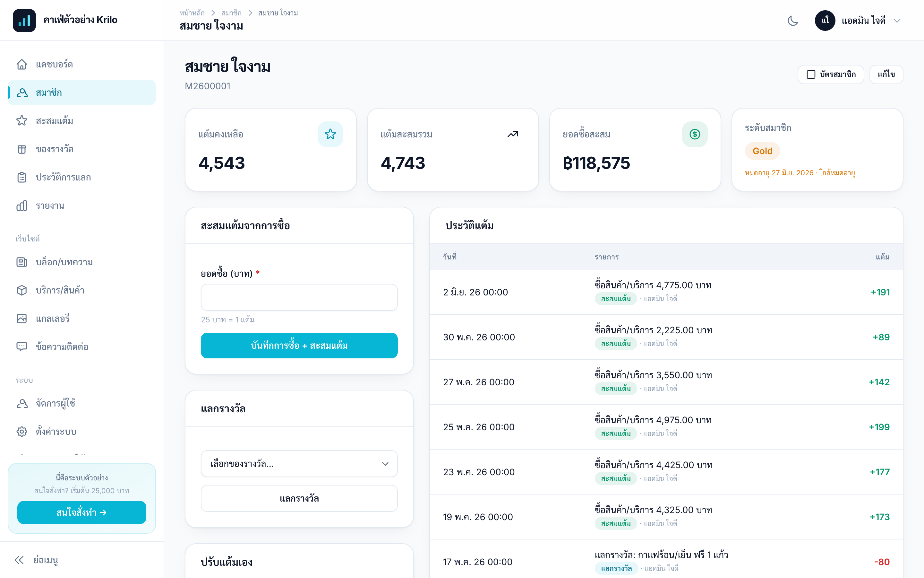The width and height of the screenshot is (924, 578).
Task: Click the +142 points value
Action: click(x=879, y=382)
